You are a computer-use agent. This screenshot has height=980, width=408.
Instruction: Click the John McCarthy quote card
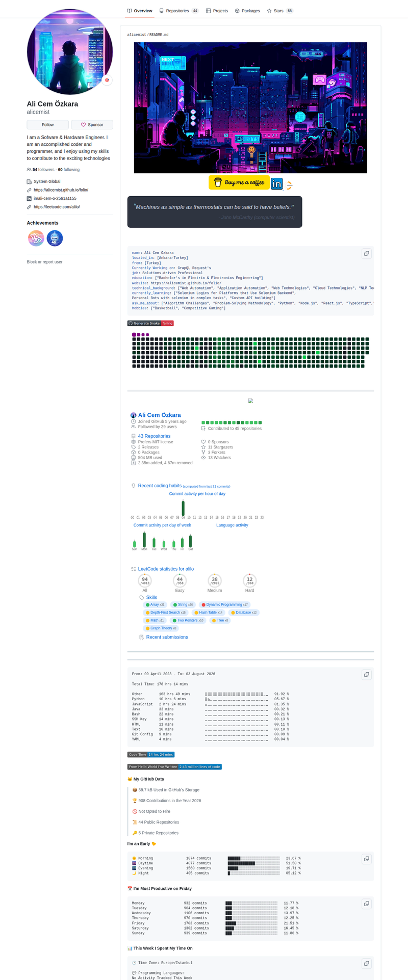click(215, 212)
